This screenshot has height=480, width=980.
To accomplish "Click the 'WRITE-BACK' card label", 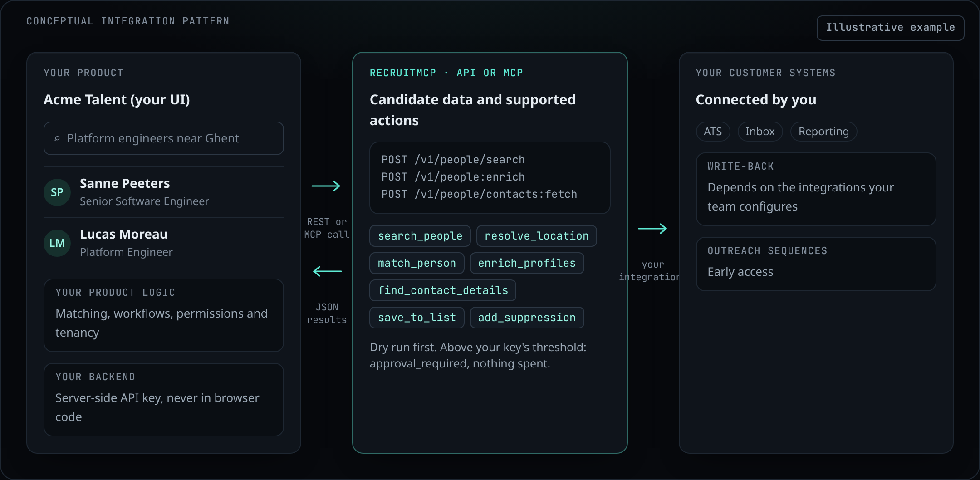I will (x=740, y=167).
